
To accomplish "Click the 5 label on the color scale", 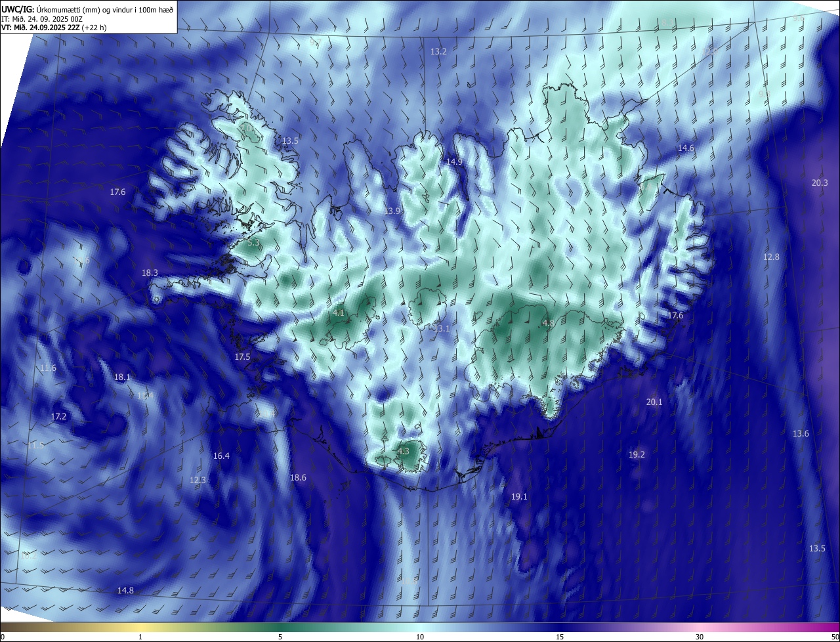I will click(x=280, y=637).
